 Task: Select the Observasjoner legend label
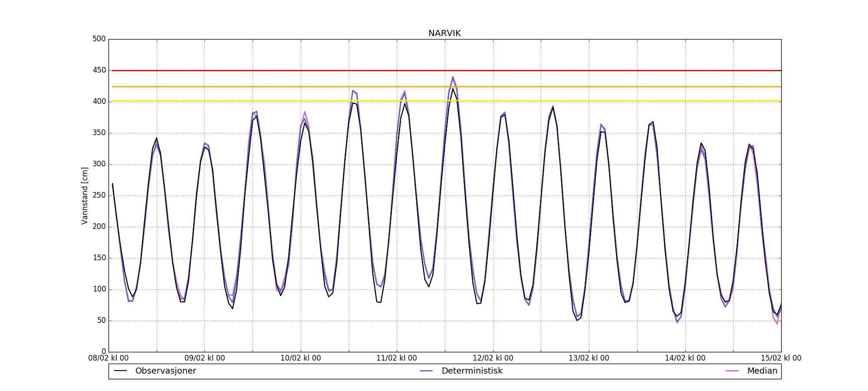(x=165, y=371)
